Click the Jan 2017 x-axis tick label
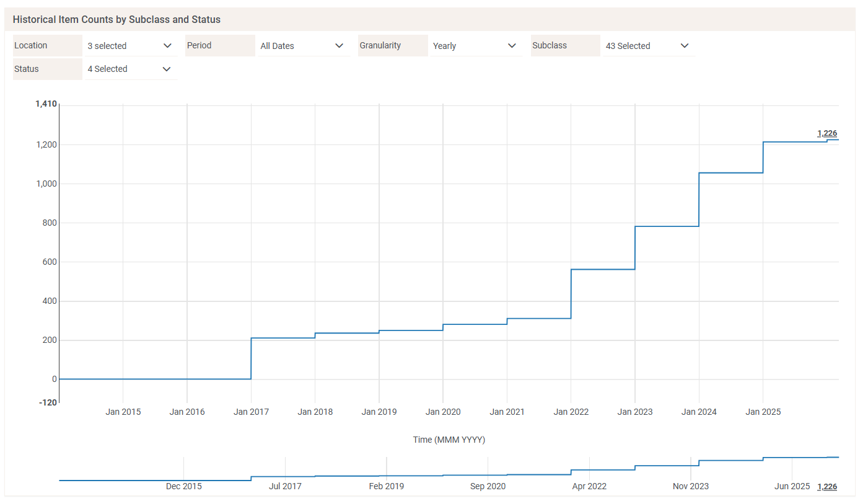The height and width of the screenshot is (501, 868). [x=251, y=412]
